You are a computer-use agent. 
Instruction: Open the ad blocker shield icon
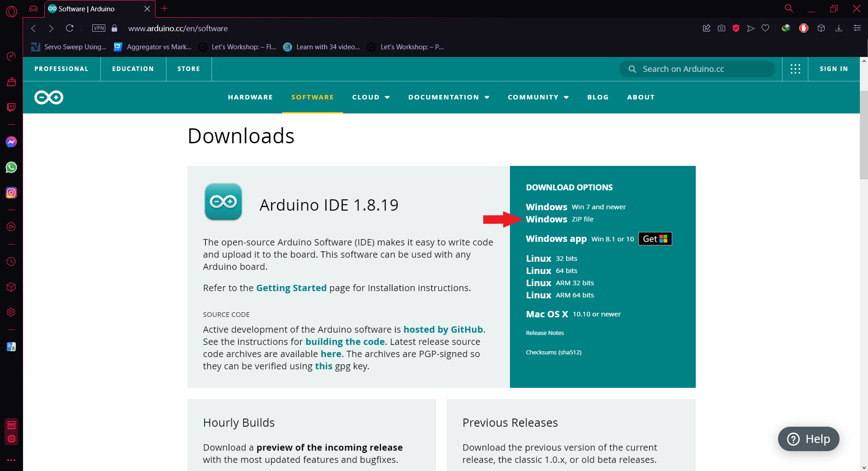736,28
